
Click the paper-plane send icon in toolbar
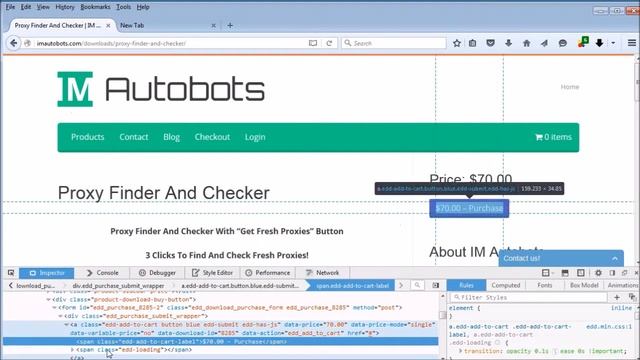pyautogui.click(x=544, y=43)
